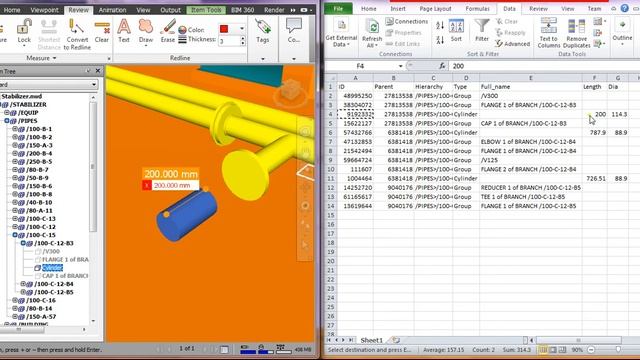Viewport: 640px width, 360px height.
Task: Click the formula bar showing 200
Action: click(x=543, y=66)
